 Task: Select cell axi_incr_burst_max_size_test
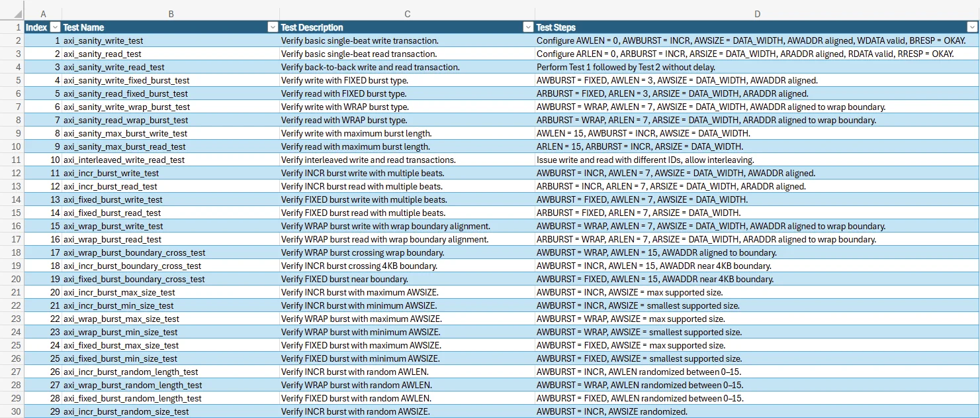[171, 292]
